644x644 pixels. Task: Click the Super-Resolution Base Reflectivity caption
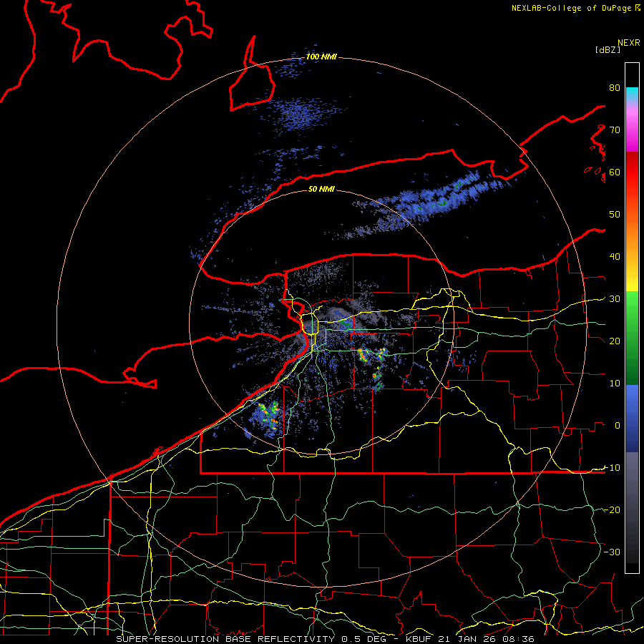point(225,639)
